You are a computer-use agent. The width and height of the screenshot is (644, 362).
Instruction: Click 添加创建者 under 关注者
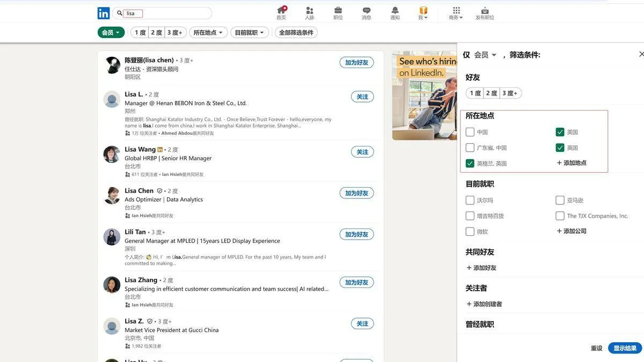(x=484, y=304)
